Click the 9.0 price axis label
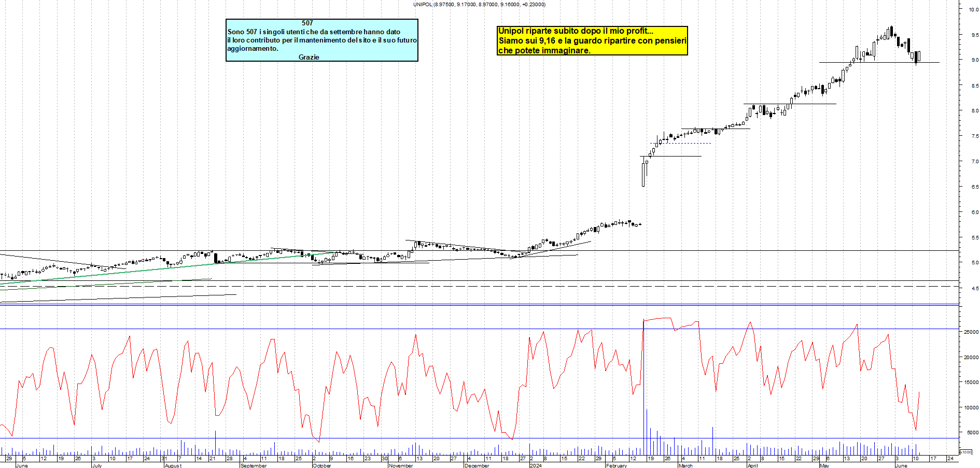980x468 pixels. pos(974,60)
